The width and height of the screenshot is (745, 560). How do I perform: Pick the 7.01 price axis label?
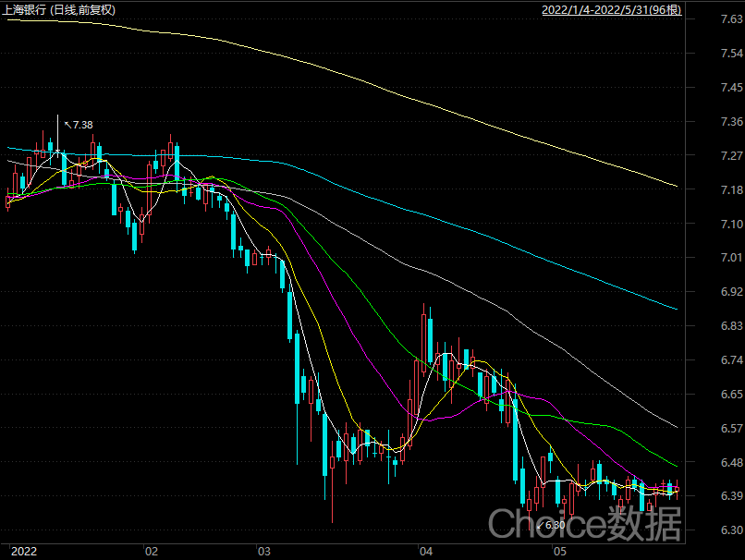(731, 258)
